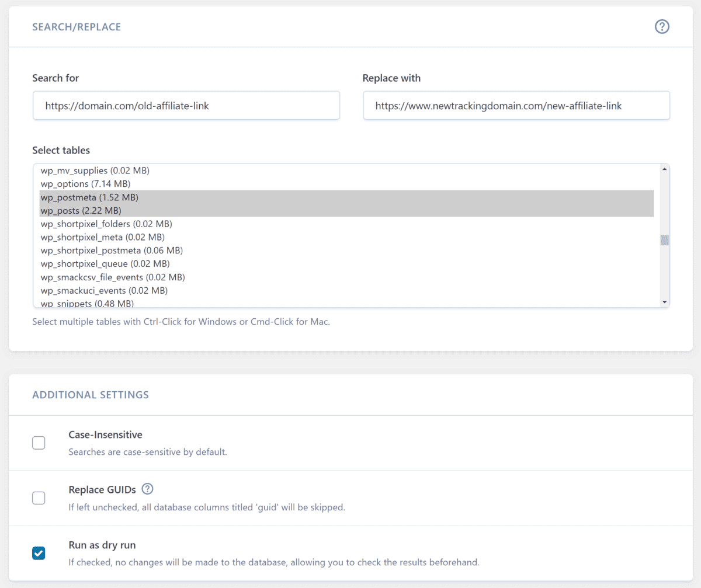The height and width of the screenshot is (588, 701).
Task: Click the help icon beside Replace GUIDs
Action: [x=147, y=489]
